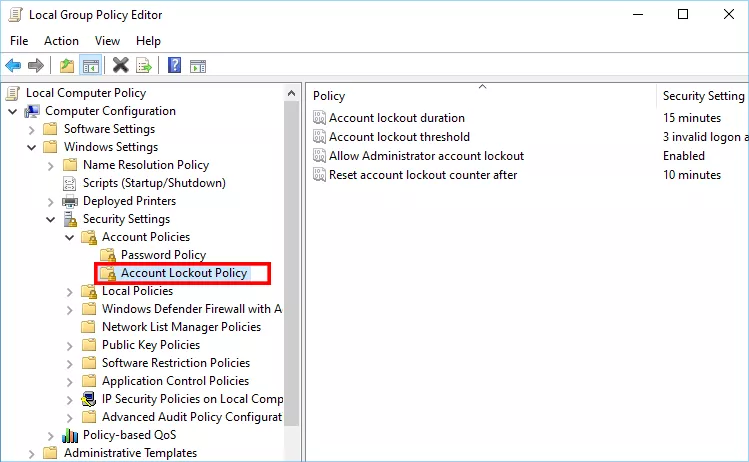Collapse the Windows Settings node
The height and width of the screenshot is (462, 749).
(32, 148)
